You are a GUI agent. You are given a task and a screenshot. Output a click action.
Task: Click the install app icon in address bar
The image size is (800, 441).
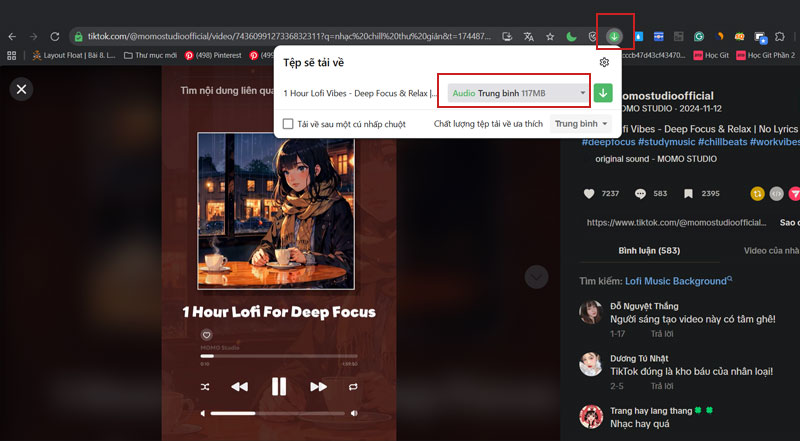(x=507, y=36)
